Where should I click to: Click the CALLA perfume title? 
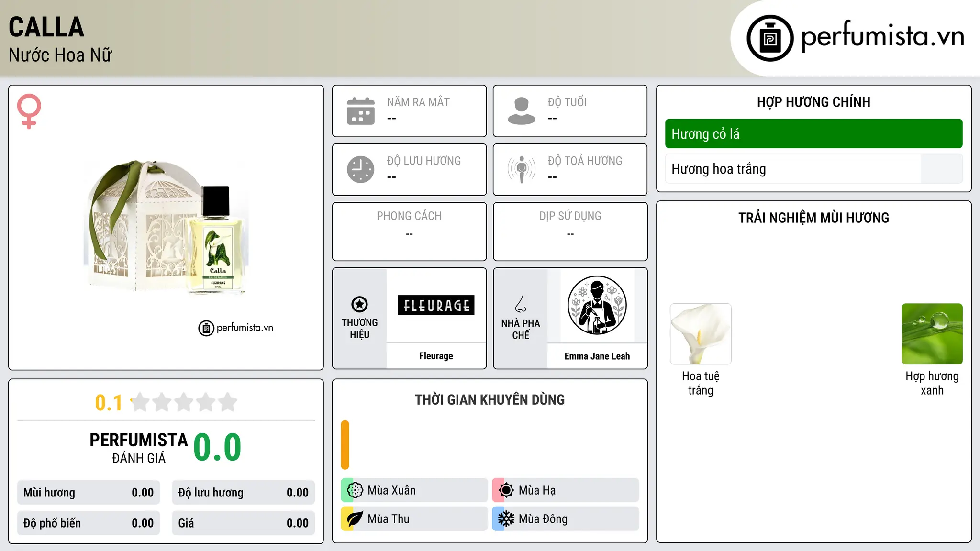pos(46,27)
